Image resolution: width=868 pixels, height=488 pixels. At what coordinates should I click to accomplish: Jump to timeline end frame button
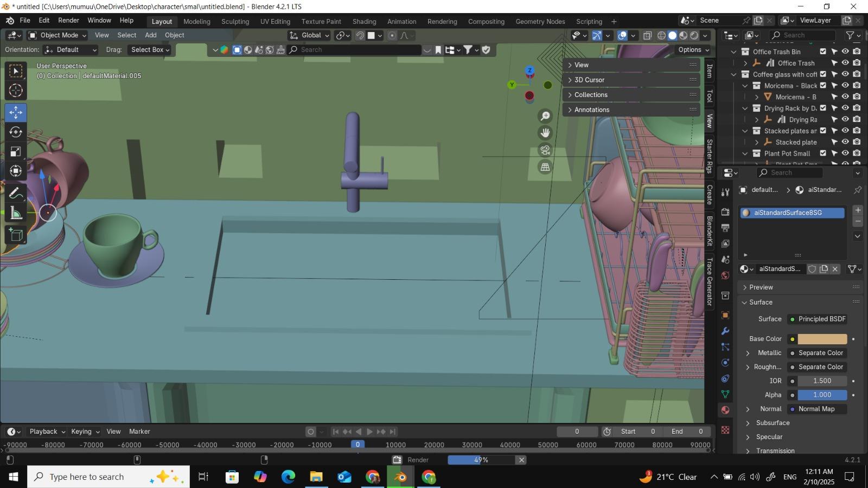click(x=393, y=432)
